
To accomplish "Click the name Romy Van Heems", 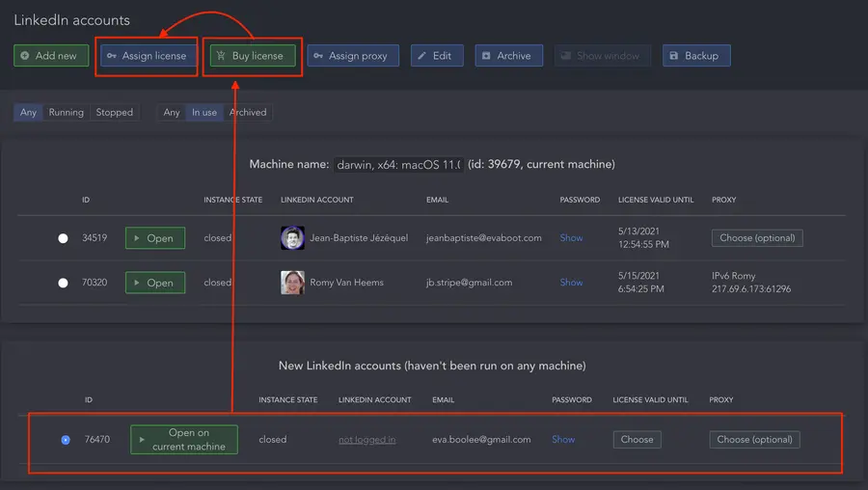I will (x=346, y=283).
